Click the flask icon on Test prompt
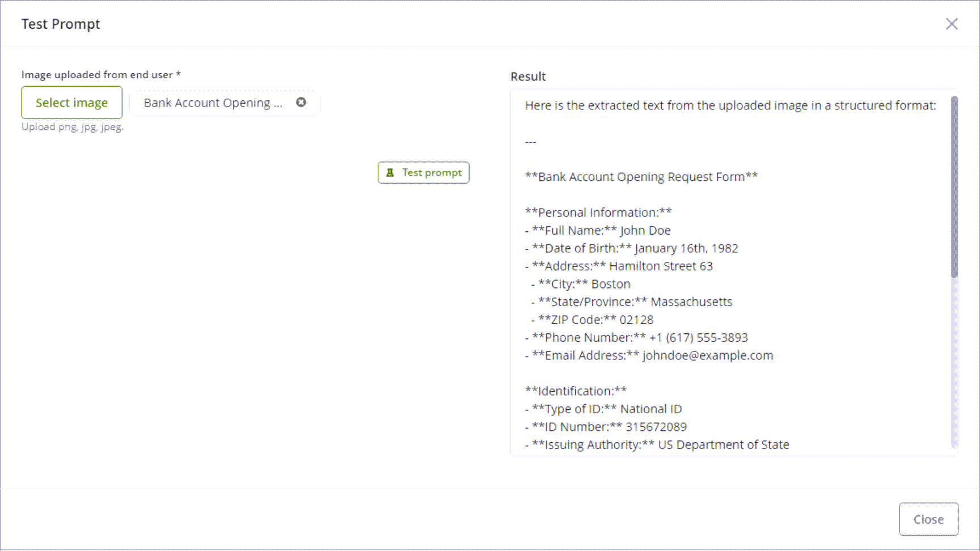 390,173
